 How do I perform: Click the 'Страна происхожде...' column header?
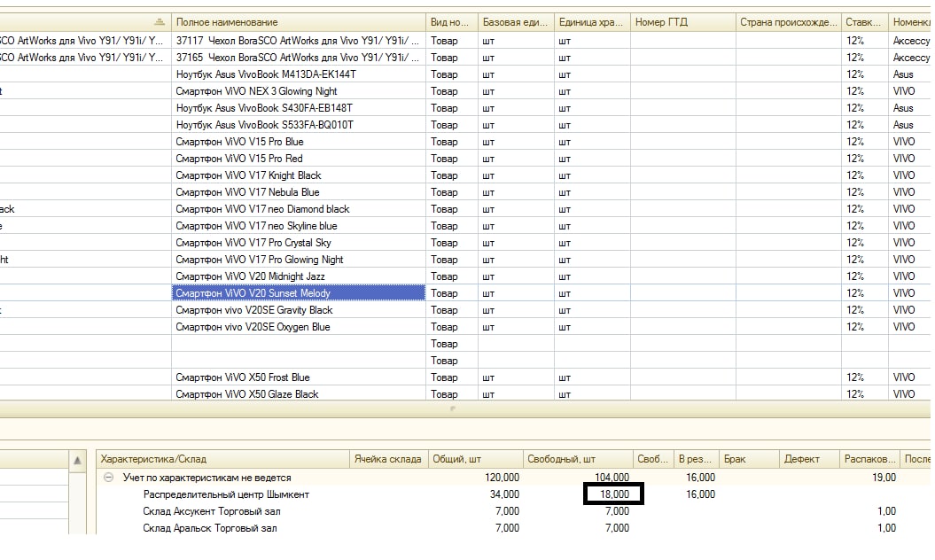[788, 22]
